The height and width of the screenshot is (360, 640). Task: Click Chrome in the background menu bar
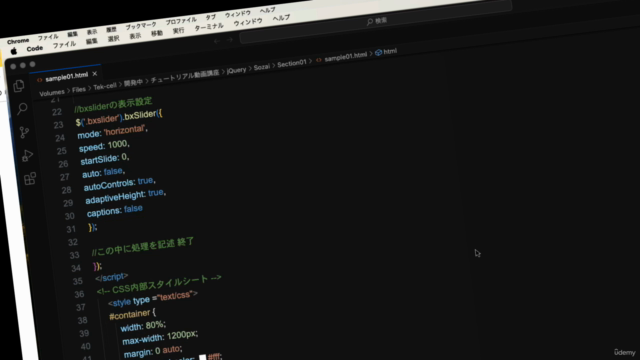(x=18, y=41)
